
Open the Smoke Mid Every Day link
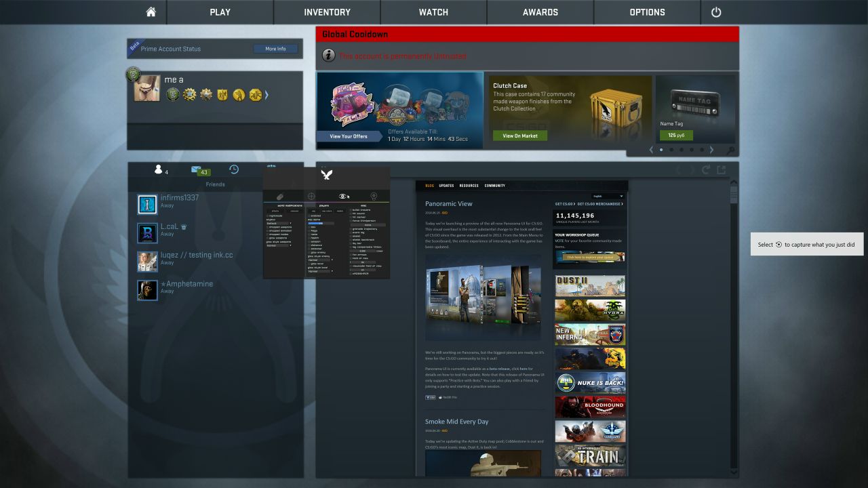[x=457, y=422]
